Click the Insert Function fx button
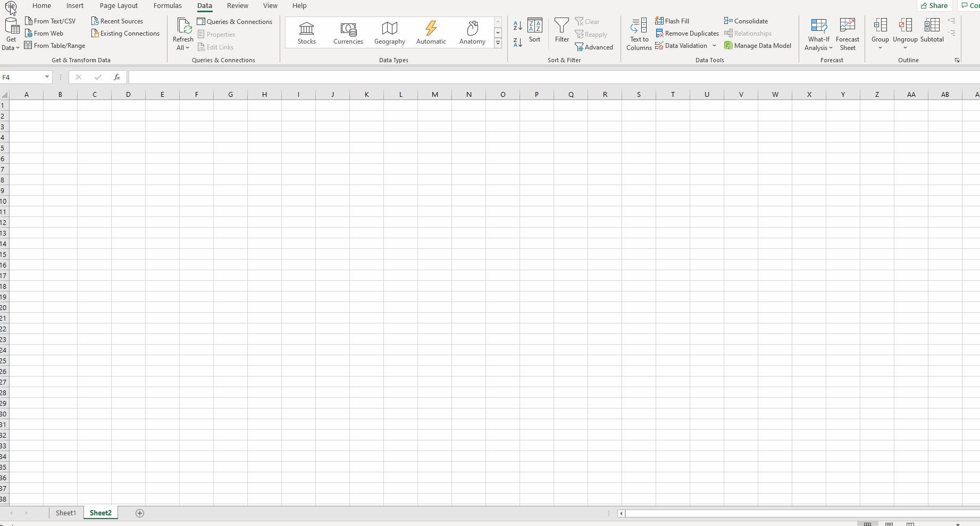The height and width of the screenshot is (526, 980). (x=117, y=77)
